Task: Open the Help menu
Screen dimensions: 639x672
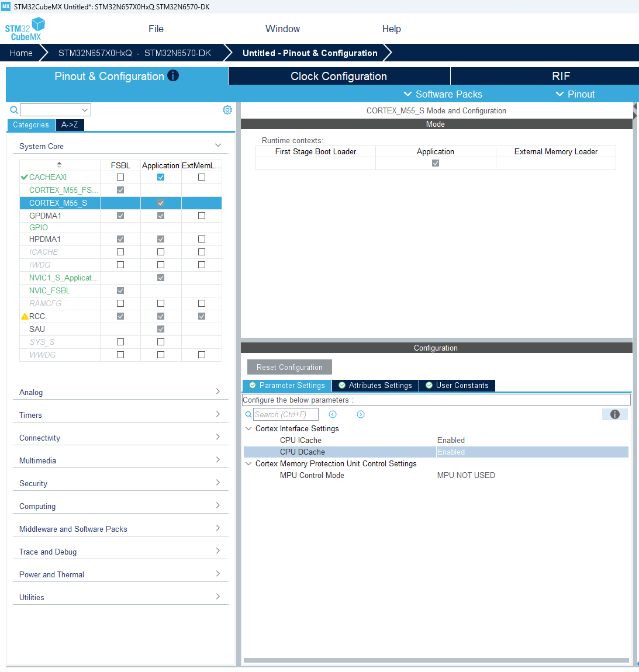Action: click(x=392, y=29)
